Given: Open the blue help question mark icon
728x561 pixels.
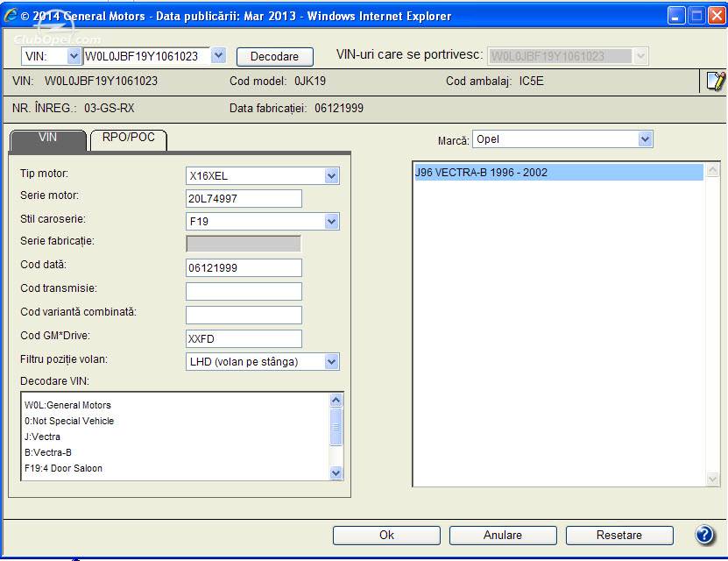Looking at the screenshot, I should pos(704,535).
